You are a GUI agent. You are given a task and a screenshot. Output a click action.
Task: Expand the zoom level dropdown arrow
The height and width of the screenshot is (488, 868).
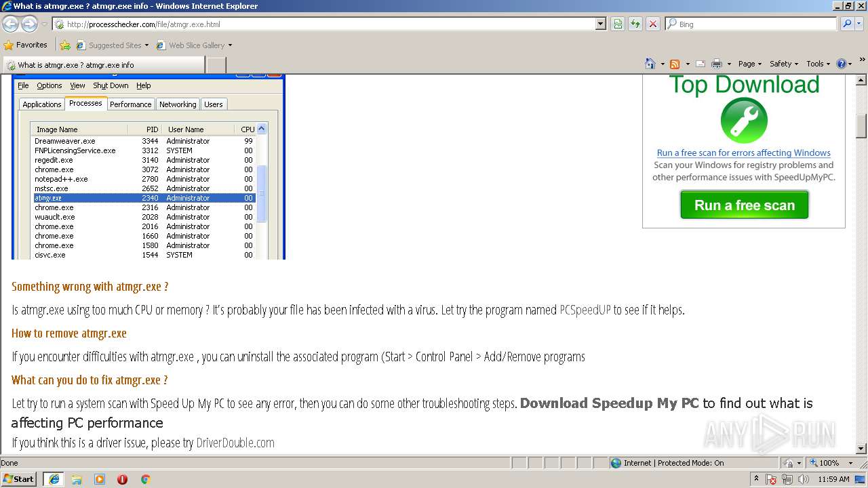[850, 463]
